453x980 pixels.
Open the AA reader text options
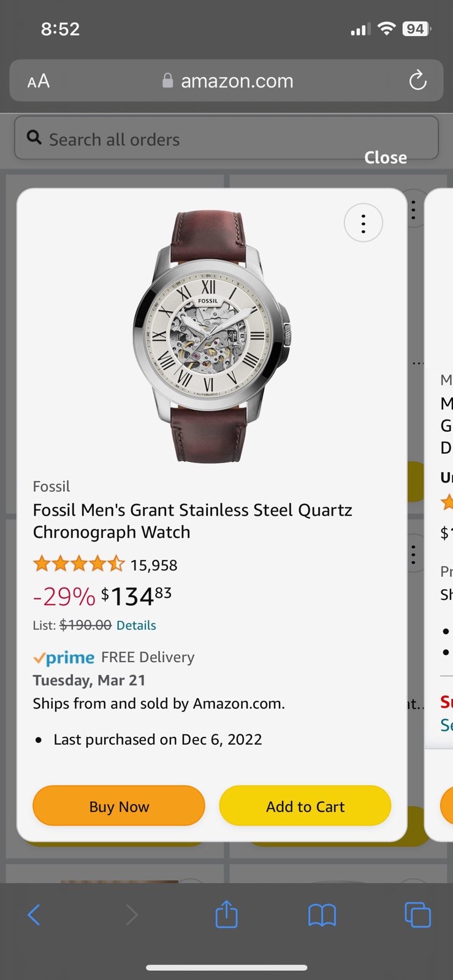(x=39, y=81)
